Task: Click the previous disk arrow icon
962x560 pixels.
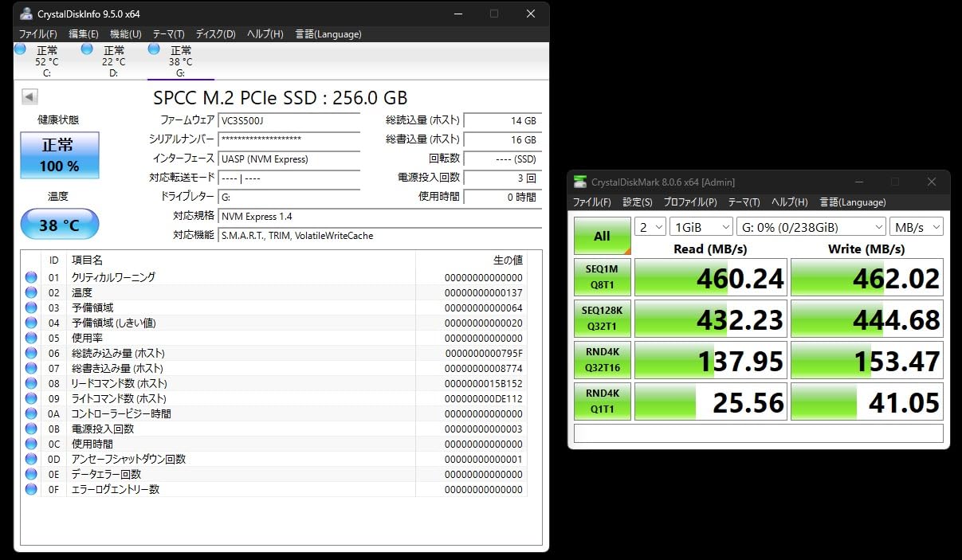Action: coord(29,97)
